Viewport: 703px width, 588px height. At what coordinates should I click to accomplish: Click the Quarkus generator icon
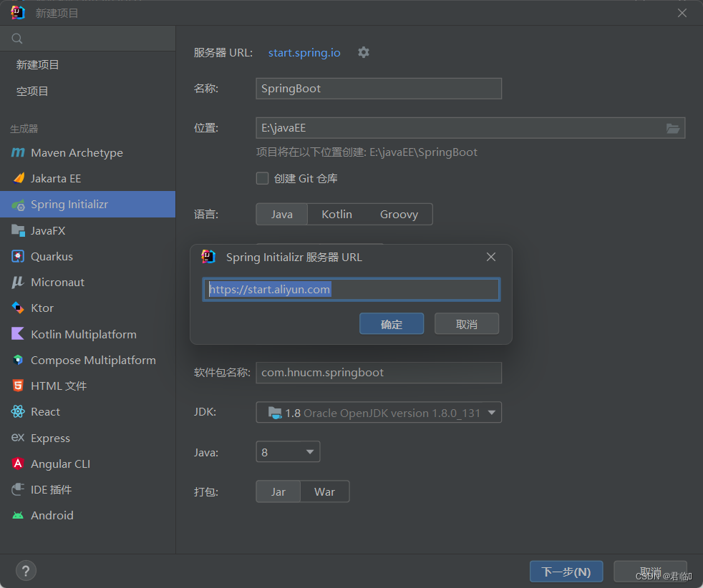[17, 256]
